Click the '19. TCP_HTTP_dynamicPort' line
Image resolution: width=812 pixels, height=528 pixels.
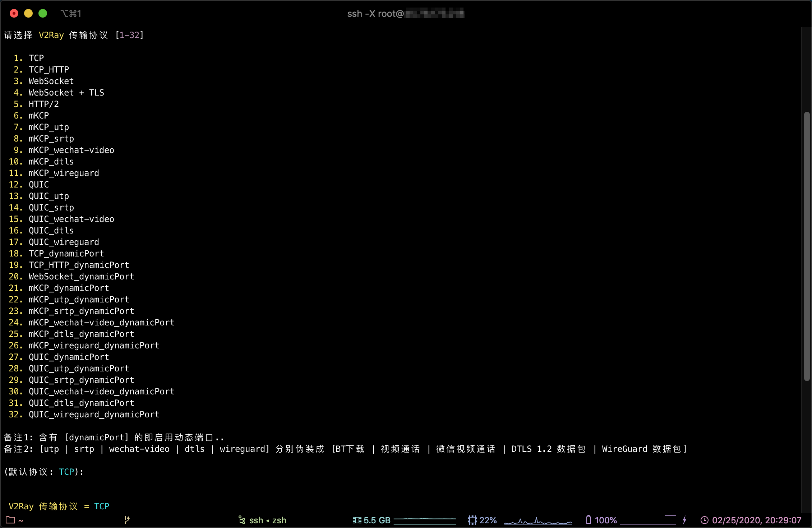click(x=69, y=265)
